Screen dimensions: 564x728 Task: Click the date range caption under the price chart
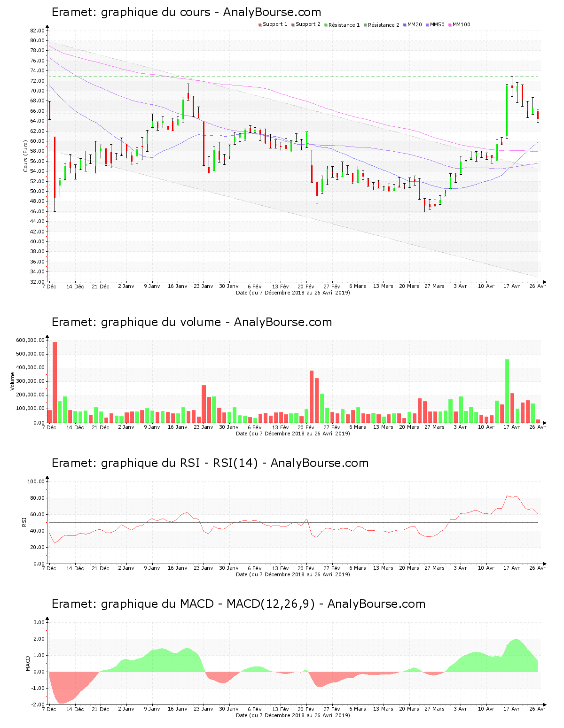tap(293, 293)
